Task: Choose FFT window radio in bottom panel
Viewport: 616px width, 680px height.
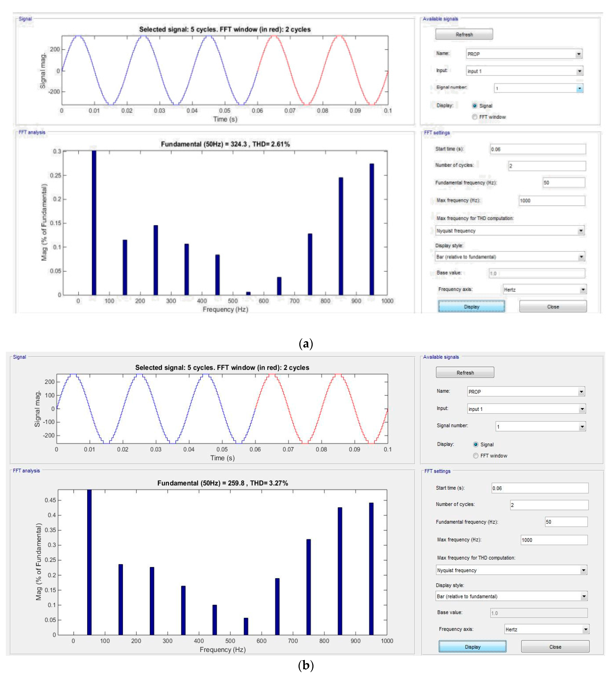Action: [475, 456]
